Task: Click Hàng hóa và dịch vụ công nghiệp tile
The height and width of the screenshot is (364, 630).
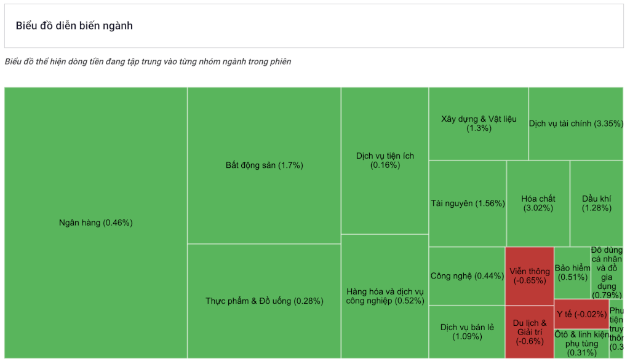Action: pos(385,296)
